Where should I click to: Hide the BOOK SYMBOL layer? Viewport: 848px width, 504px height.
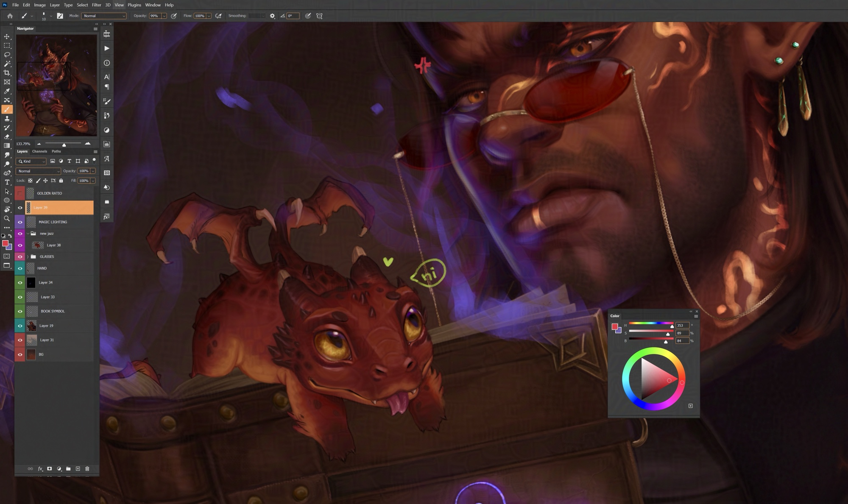point(20,312)
